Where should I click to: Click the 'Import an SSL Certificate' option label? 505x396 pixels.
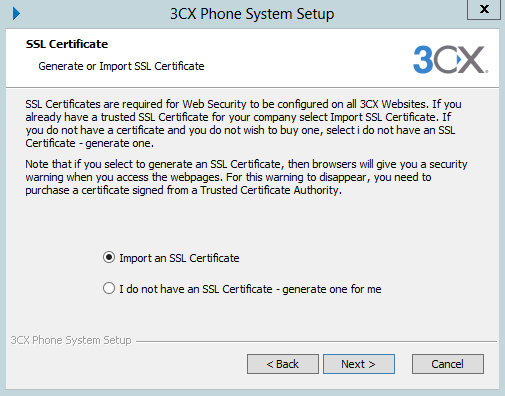(x=179, y=258)
